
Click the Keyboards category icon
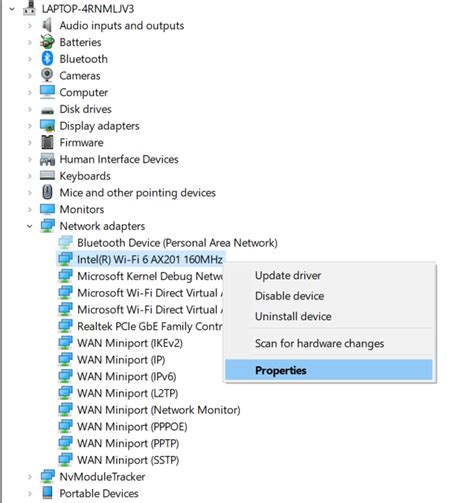point(47,175)
